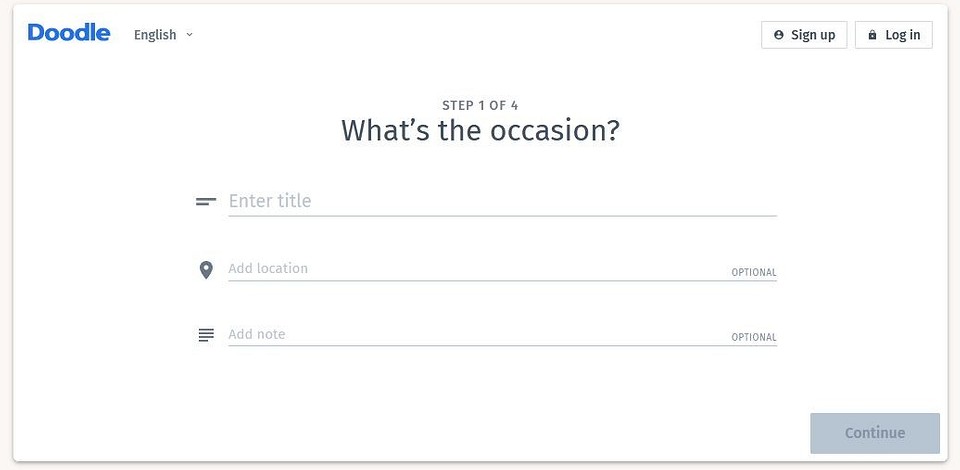Screen dimensions: 960x470
Task: Select the Log in text label
Action: [902, 35]
